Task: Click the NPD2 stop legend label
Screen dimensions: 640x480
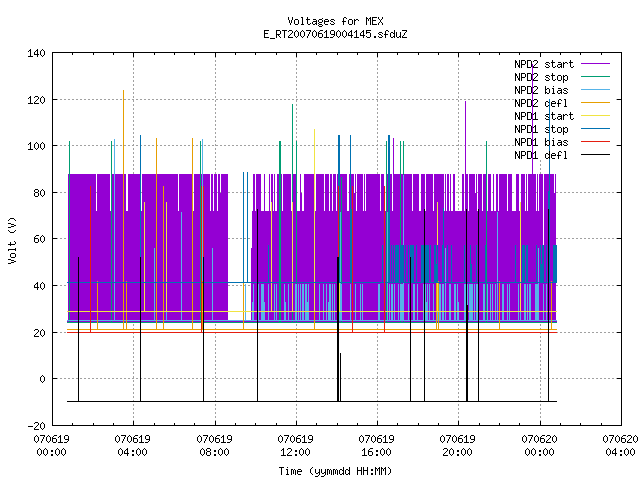Action: pos(541,77)
